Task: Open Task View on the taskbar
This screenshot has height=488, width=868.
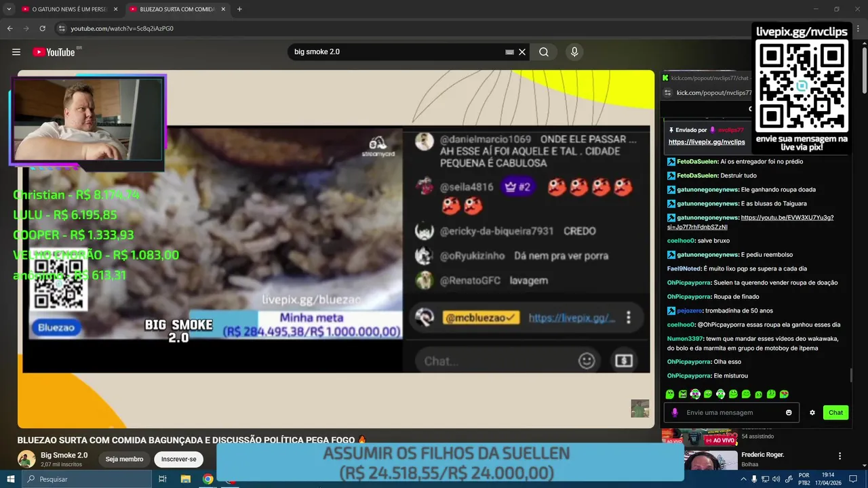Action: tap(163, 479)
